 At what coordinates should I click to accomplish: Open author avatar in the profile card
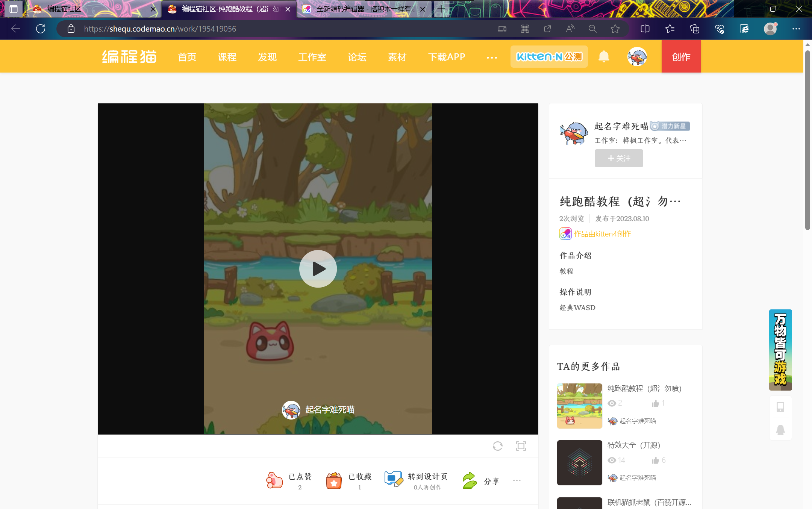point(574,133)
